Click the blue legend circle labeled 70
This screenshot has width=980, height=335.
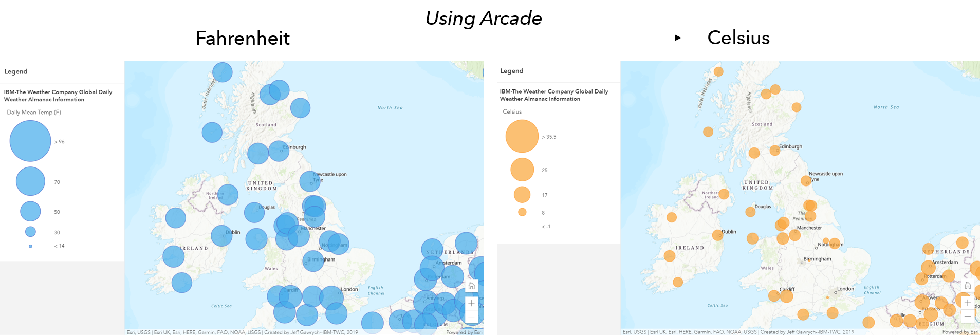[30, 181]
